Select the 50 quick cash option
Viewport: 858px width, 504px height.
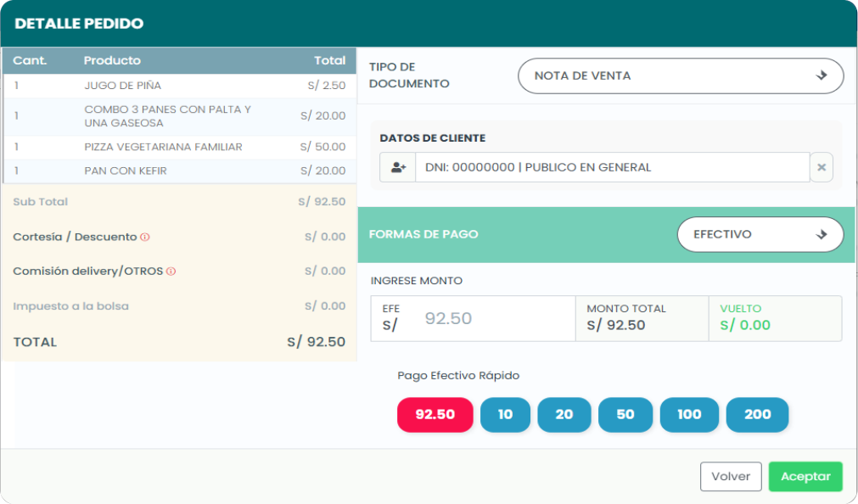(625, 415)
